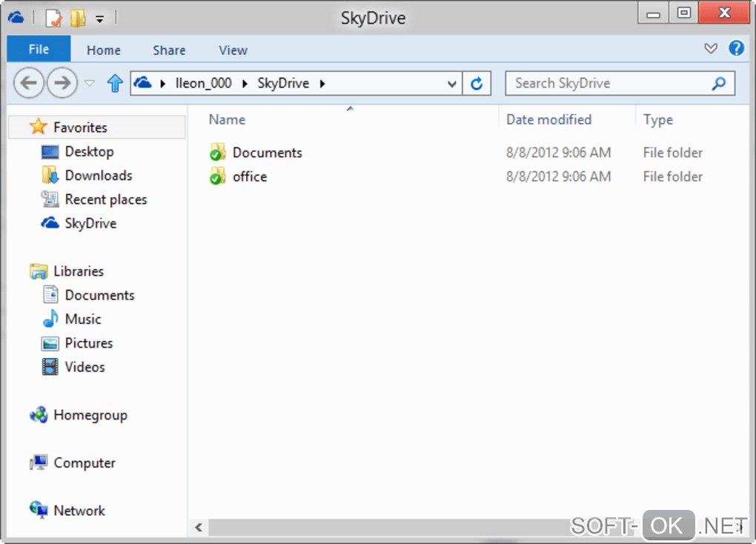Sort by the Name column header
The image size is (756, 544).
(227, 119)
